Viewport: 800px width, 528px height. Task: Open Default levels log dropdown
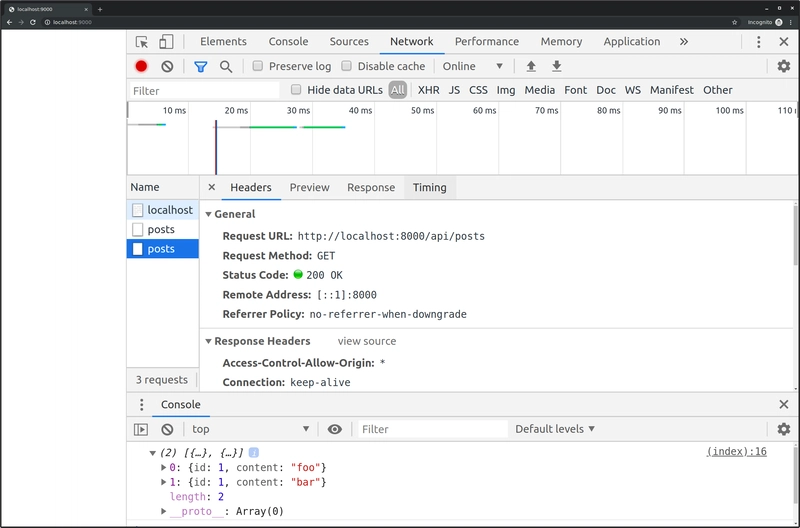click(x=555, y=429)
